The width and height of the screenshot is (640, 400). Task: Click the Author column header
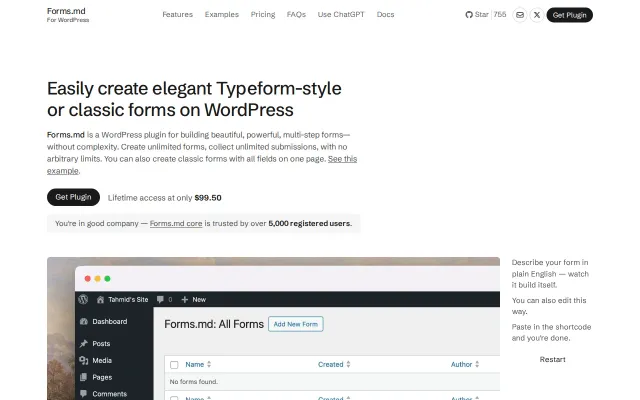(x=461, y=364)
